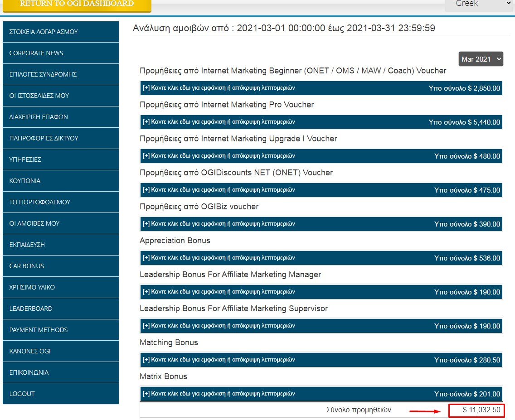
Task: Click Σύνολο προμηθειών label
Action: [x=359, y=410]
